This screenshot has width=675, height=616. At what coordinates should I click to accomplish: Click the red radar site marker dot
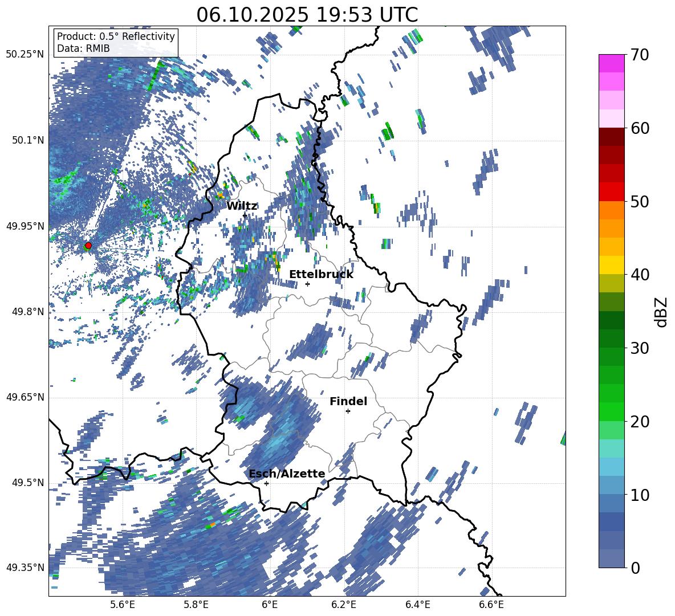tap(88, 246)
